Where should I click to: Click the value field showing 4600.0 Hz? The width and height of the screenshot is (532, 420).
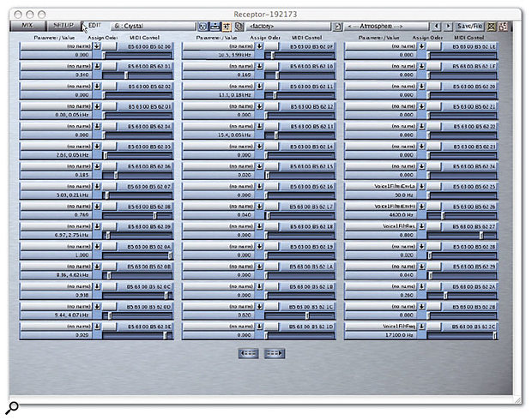tap(381, 215)
